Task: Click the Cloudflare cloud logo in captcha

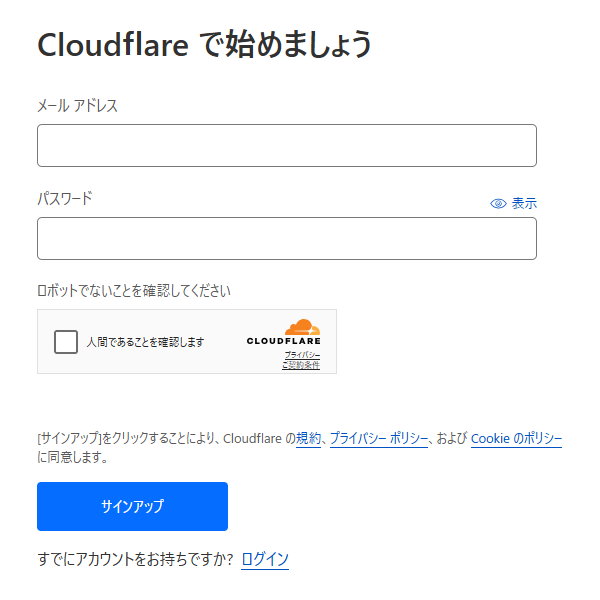Action: coord(302,328)
